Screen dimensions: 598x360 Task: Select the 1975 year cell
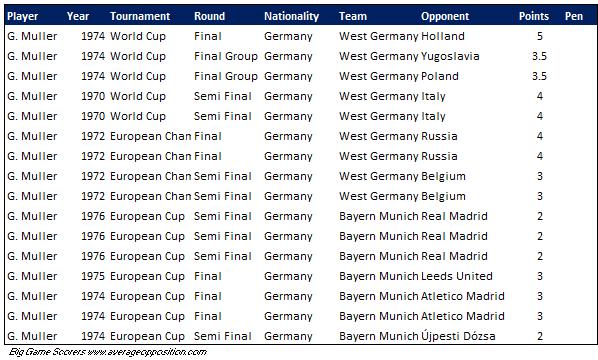coord(93,276)
